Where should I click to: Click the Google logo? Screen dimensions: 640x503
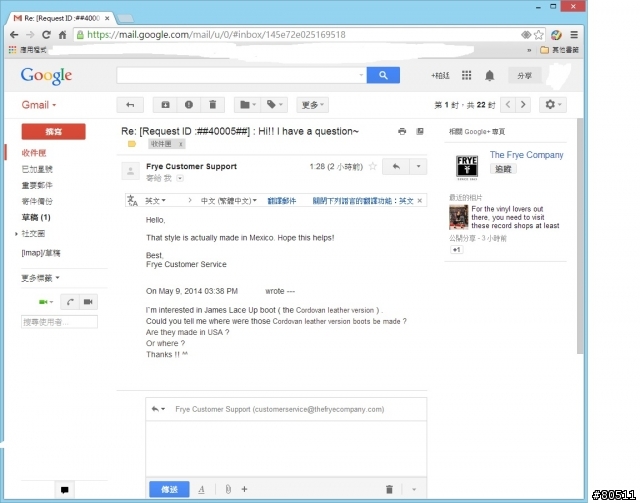tap(46, 76)
